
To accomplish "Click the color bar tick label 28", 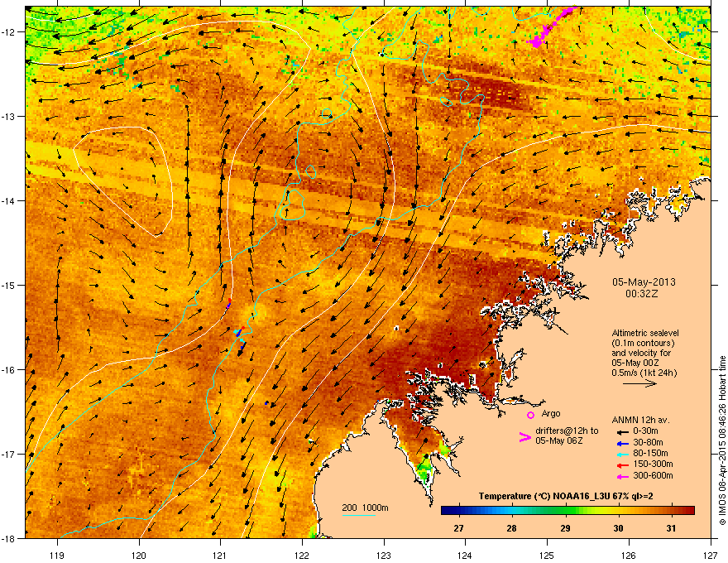I will tap(511, 528).
